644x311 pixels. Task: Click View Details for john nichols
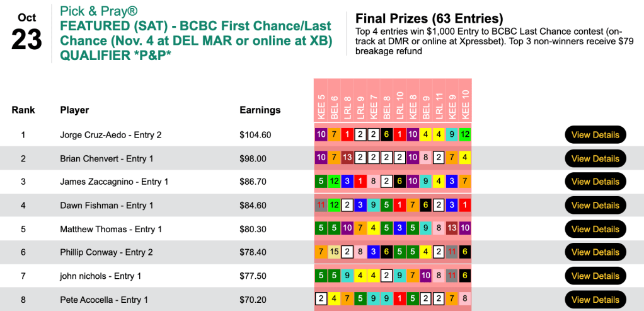click(595, 276)
